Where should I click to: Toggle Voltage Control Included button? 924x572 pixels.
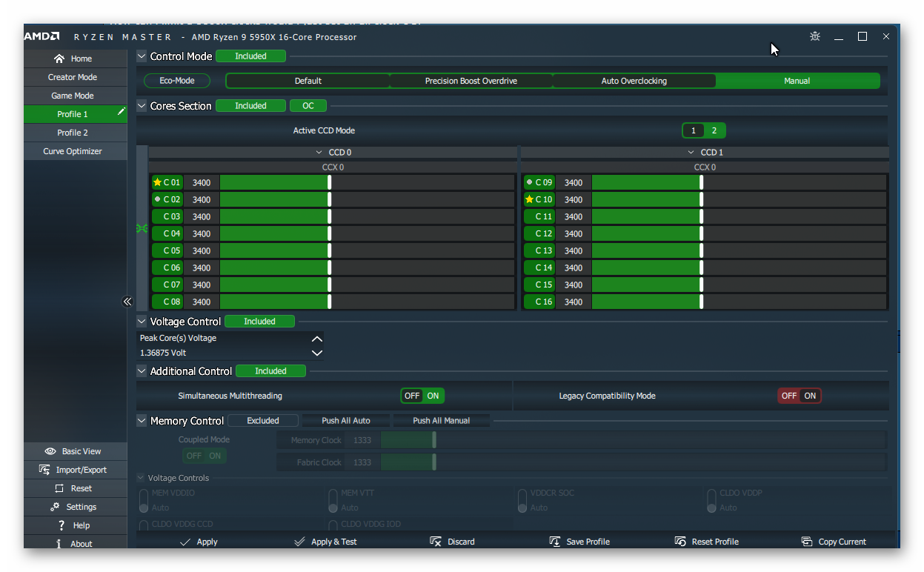(x=260, y=322)
